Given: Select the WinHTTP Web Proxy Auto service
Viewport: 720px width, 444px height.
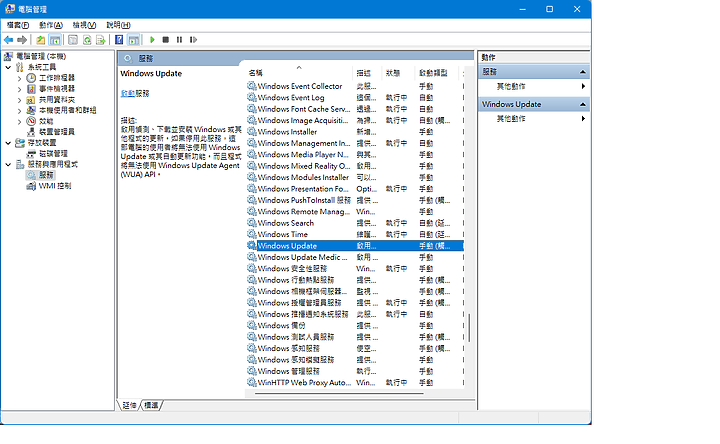Looking at the screenshot, I should click(355, 382).
